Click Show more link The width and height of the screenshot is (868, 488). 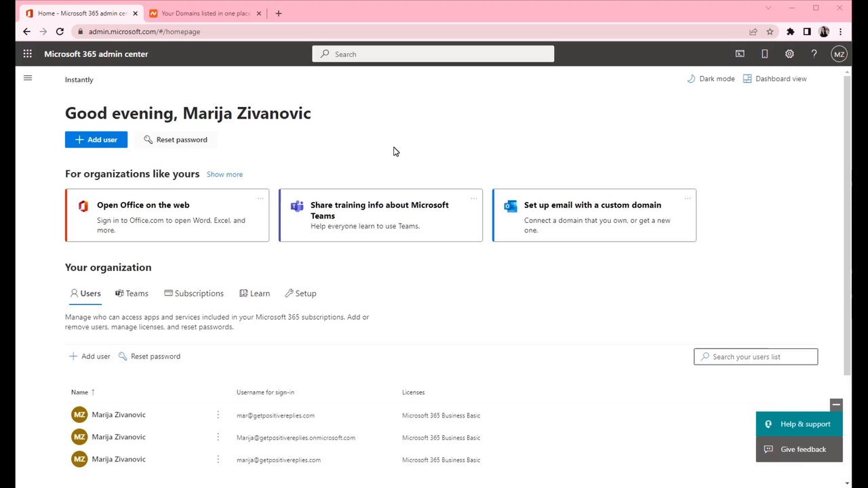(224, 174)
